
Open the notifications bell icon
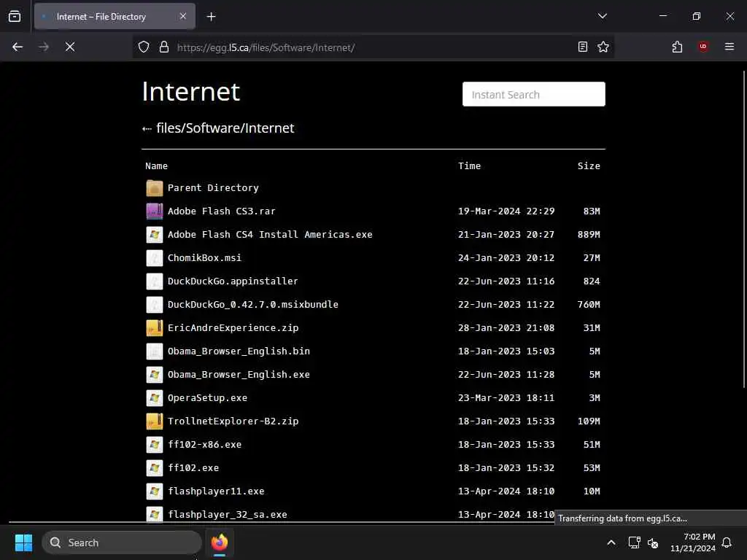click(727, 542)
